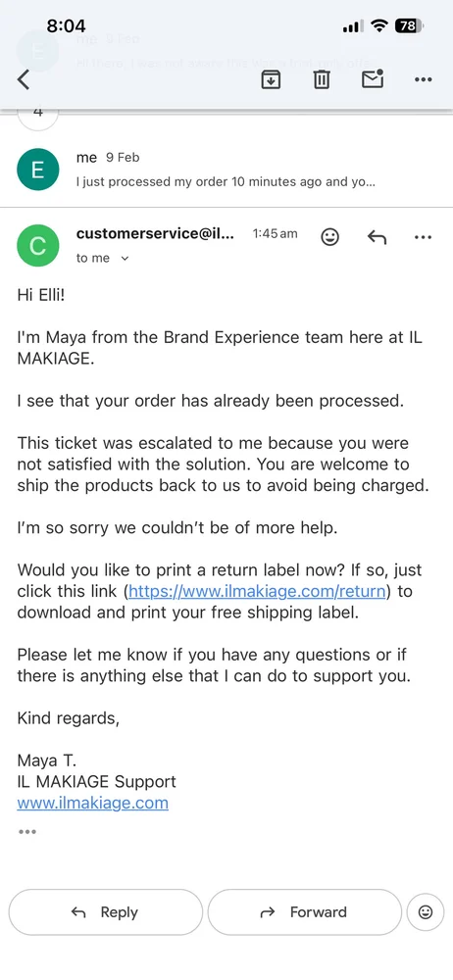Open the ilmakiage.com/return link

pos(257,591)
